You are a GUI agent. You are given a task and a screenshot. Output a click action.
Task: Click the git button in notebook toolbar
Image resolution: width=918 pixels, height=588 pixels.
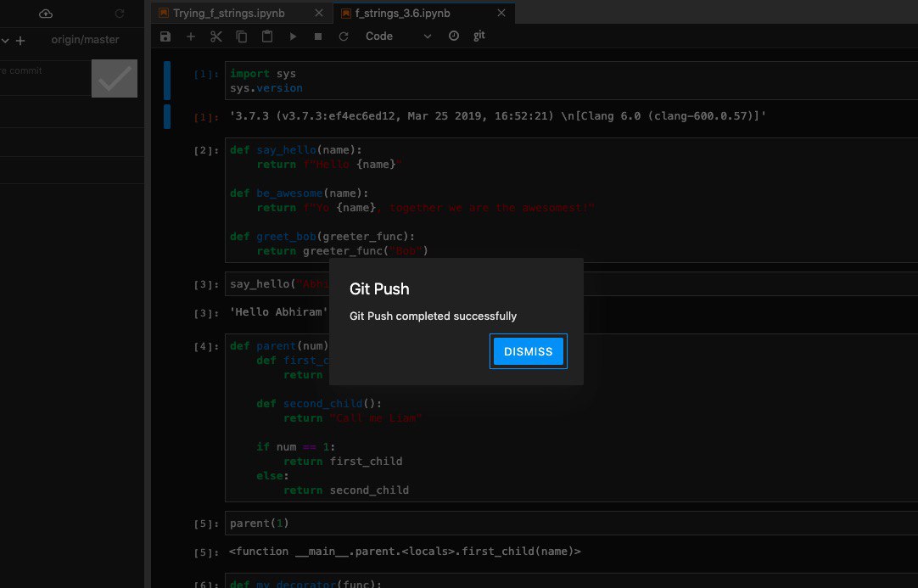point(479,36)
